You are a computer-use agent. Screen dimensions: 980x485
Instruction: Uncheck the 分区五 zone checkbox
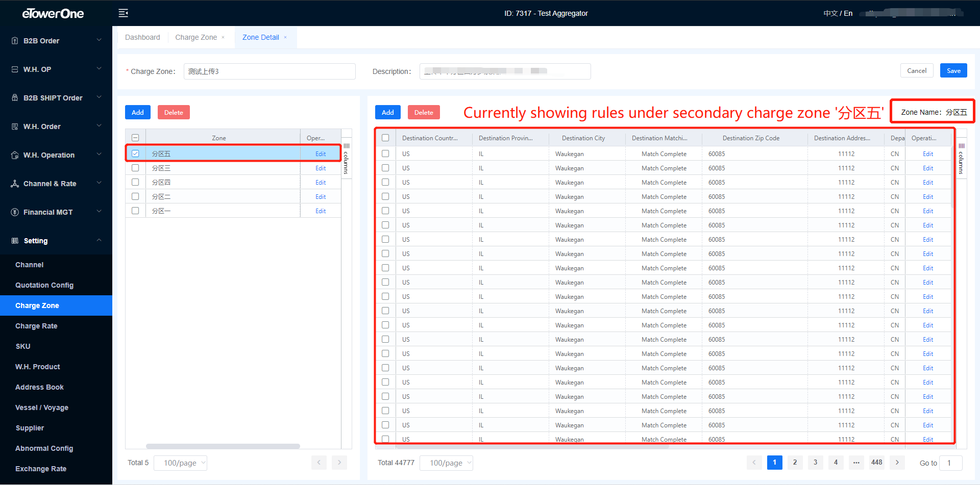tap(135, 154)
